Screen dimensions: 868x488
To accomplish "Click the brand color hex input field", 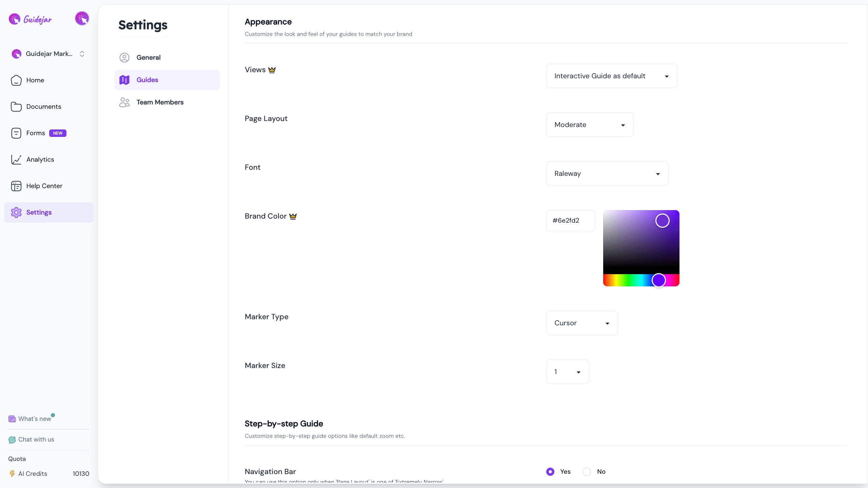I will [x=570, y=221].
